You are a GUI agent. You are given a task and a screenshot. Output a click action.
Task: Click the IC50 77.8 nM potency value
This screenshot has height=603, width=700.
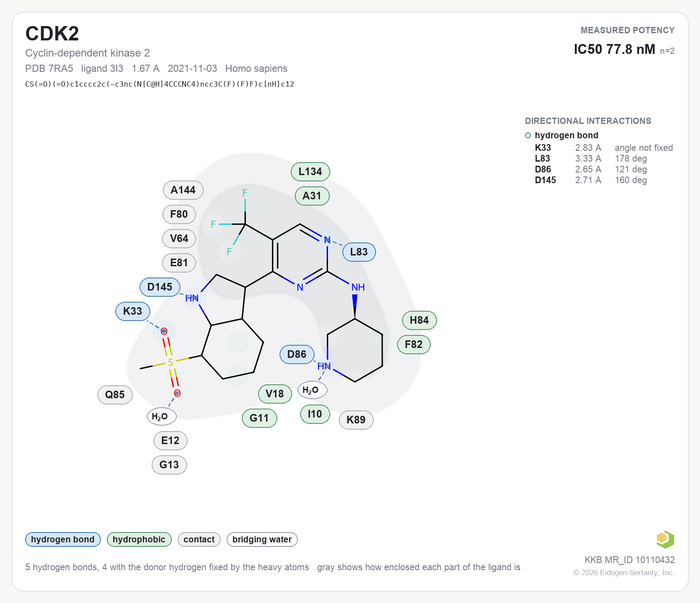(614, 49)
